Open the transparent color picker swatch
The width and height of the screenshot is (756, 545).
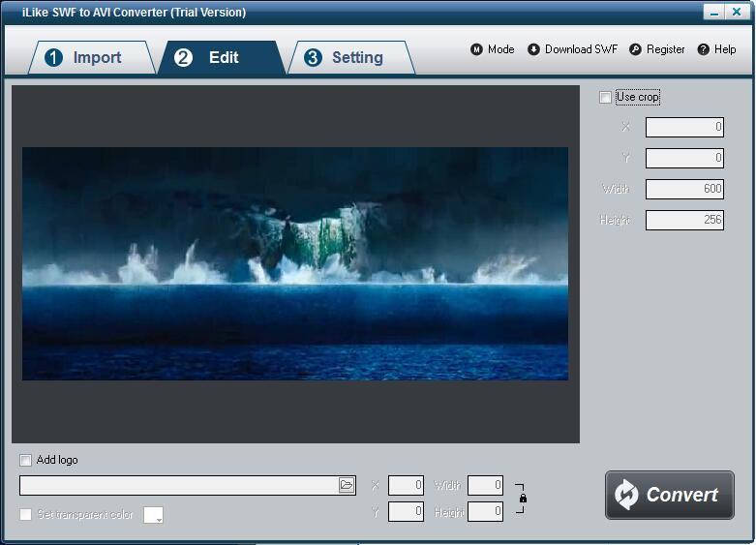(x=153, y=515)
